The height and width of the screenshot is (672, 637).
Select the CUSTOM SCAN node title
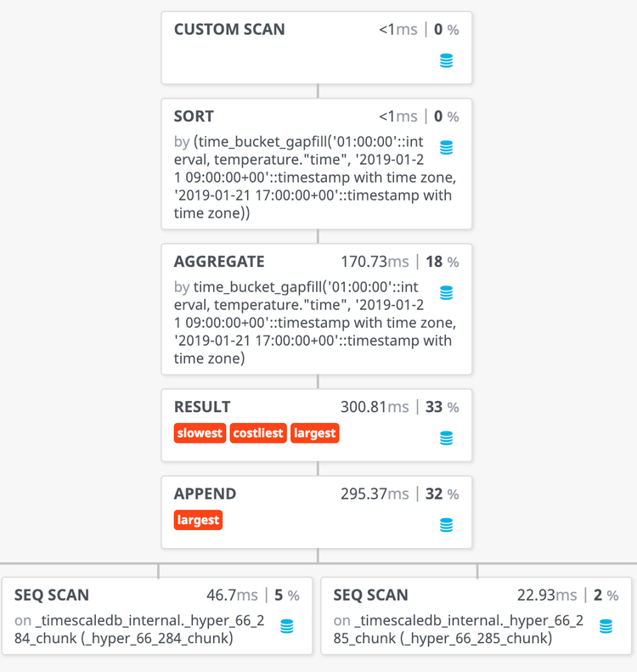click(229, 30)
